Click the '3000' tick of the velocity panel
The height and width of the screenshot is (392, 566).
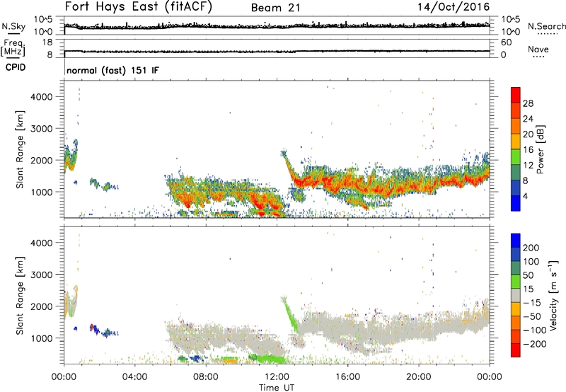click(42, 275)
